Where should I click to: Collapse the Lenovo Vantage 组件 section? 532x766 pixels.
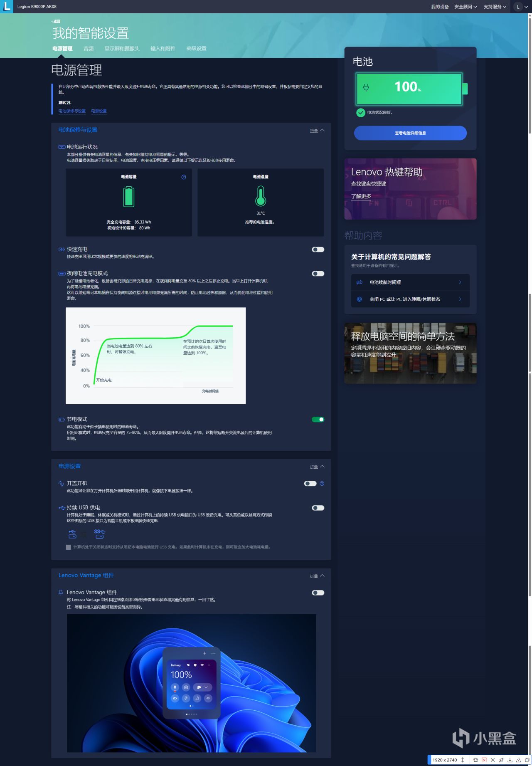coord(317,576)
